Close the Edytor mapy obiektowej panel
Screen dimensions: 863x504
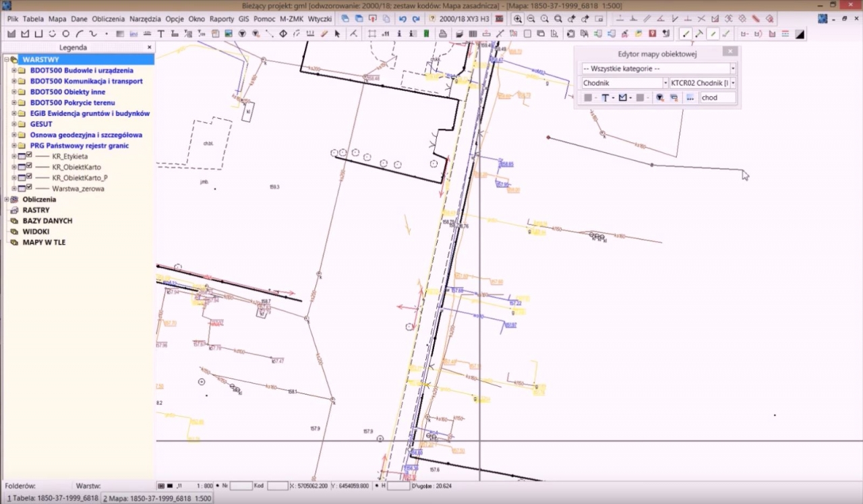coord(730,51)
